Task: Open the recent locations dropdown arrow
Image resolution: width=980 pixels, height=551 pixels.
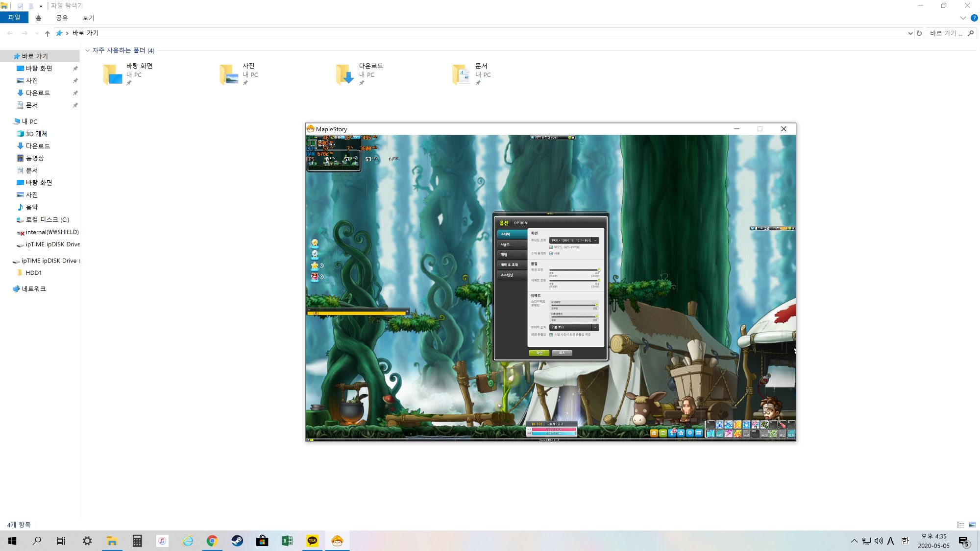Action: 37,33
